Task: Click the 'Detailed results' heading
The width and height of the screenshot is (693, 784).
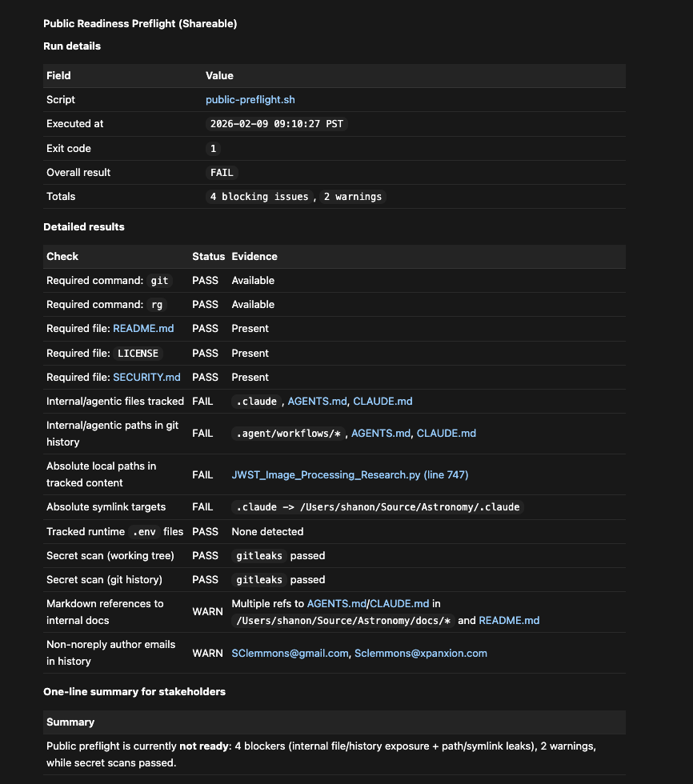Action: click(84, 226)
